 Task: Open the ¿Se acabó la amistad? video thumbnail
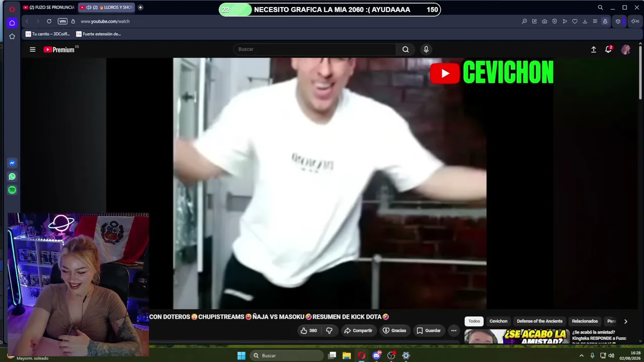click(x=517, y=336)
